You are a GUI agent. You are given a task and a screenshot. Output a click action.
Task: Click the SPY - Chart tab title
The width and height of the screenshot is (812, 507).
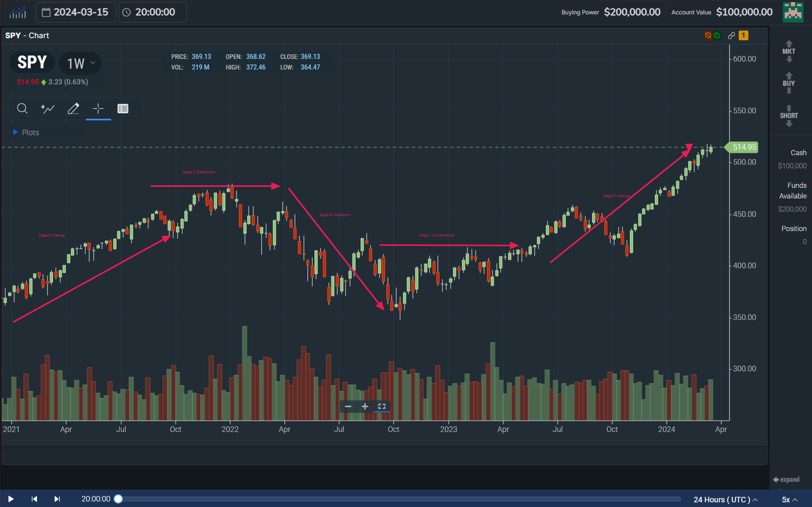click(x=28, y=35)
